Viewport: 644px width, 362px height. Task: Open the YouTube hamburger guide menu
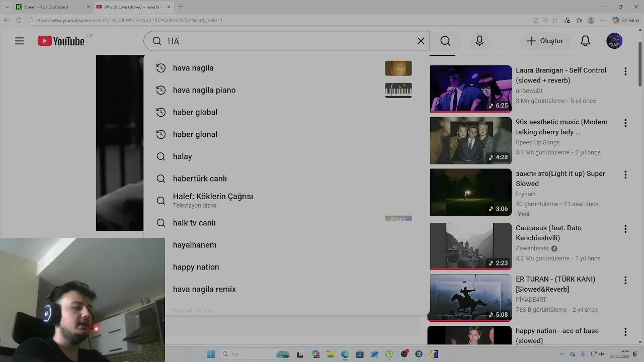click(x=19, y=41)
